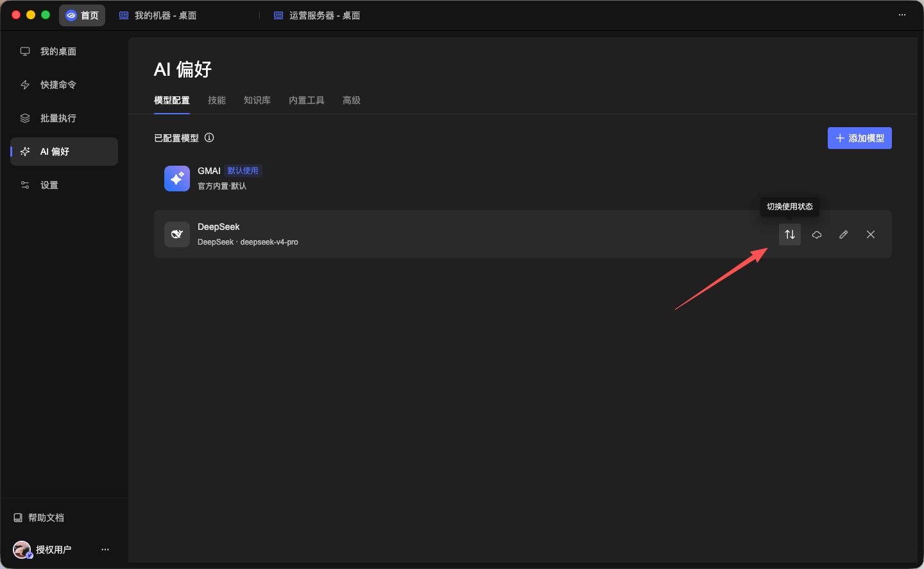Click the DeepSeek whale logo icon
This screenshot has width=924, height=569.
(x=177, y=234)
